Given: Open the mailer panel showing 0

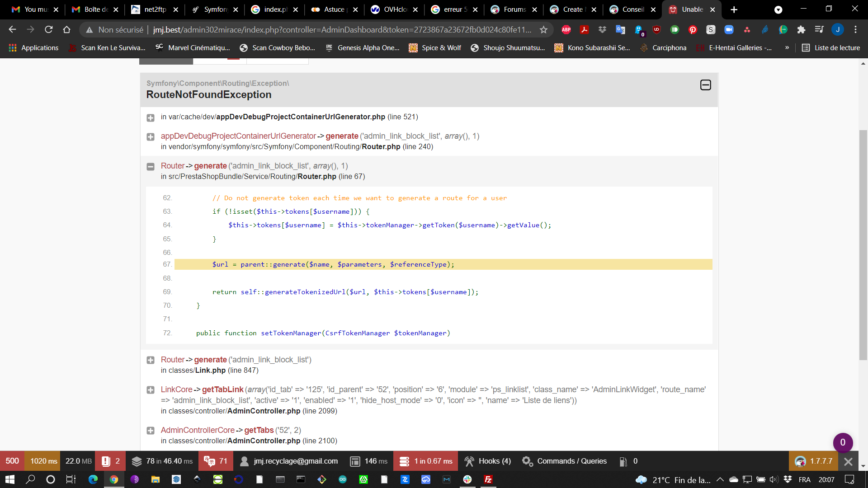Looking at the screenshot, I should pyautogui.click(x=628, y=461).
